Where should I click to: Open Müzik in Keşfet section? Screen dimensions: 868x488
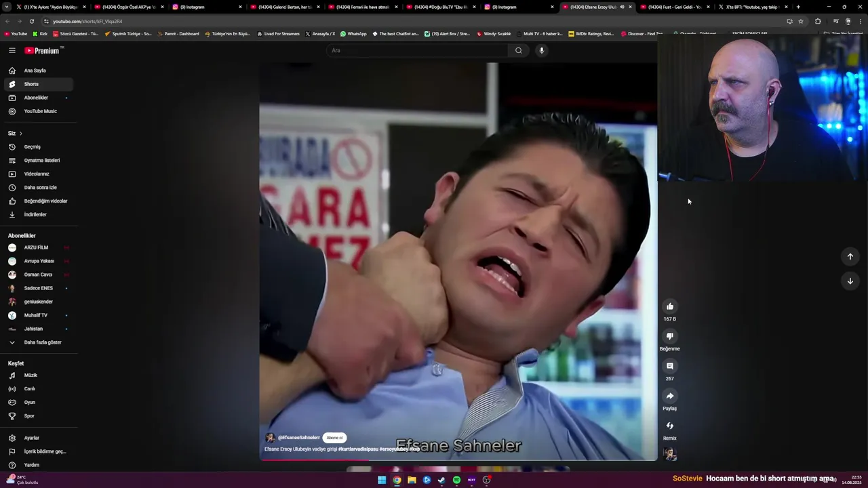pyautogui.click(x=37, y=375)
